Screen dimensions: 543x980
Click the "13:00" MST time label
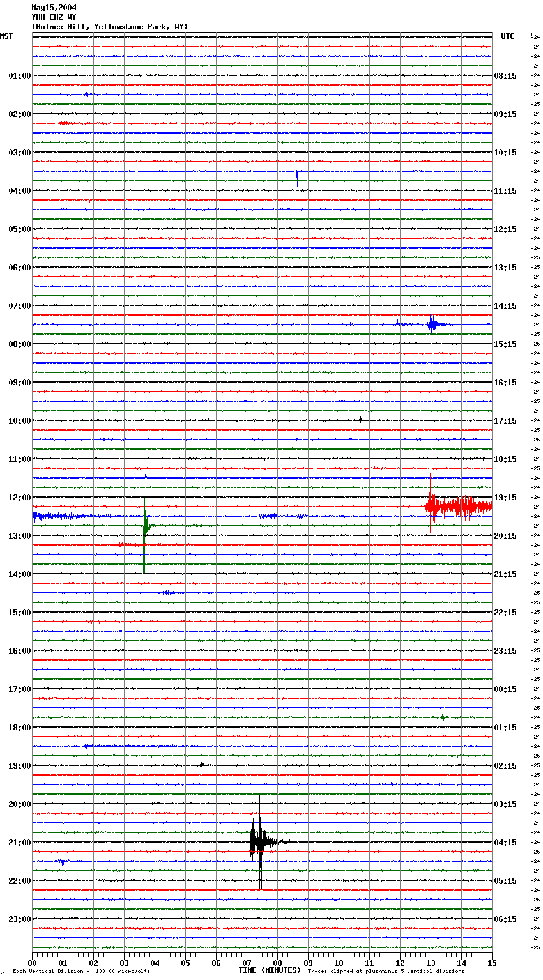20,536
